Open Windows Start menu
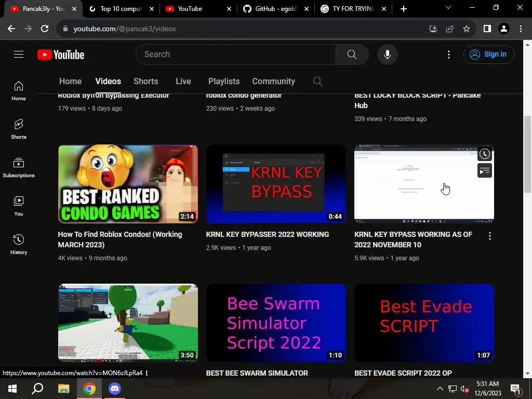Screen dimensions: 532x399 click(12, 389)
